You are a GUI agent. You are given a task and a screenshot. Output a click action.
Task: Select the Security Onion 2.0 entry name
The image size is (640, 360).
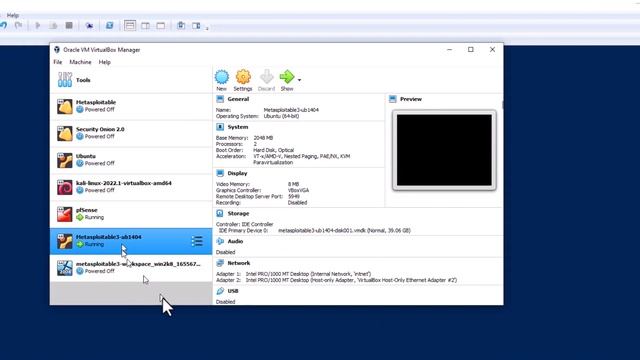[x=100, y=129]
